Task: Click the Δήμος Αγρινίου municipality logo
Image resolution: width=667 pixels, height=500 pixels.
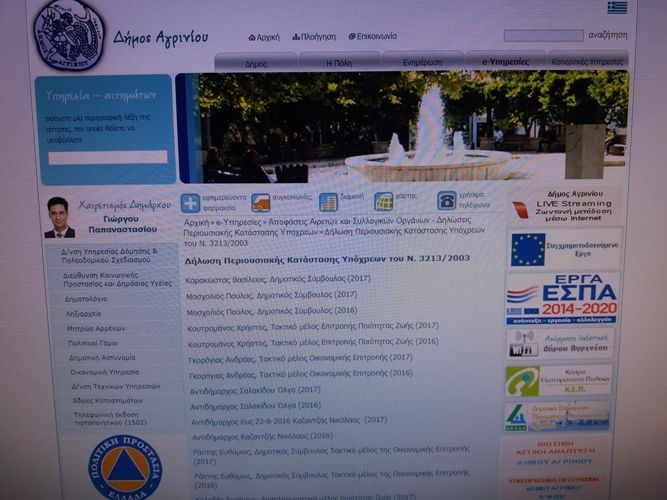Action: pyautogui.click(x=68, y=35)
